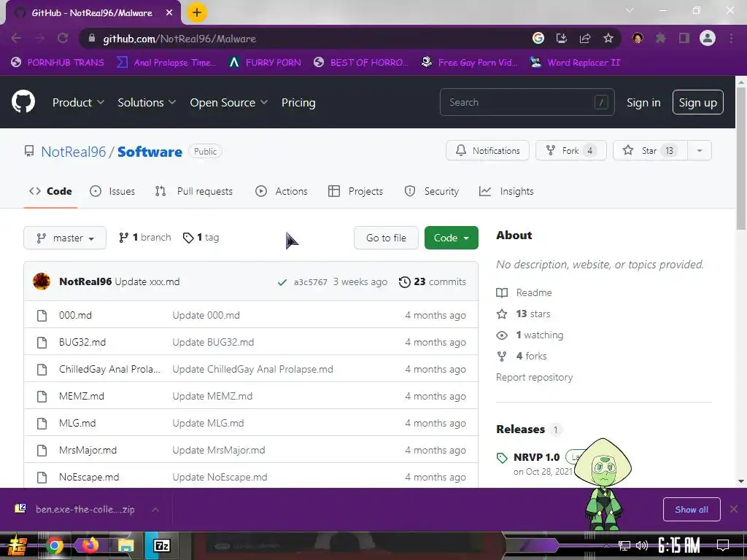Screen dimensions: 747x560
Task: Open the Pricing page
Action: tap(298, 102)
